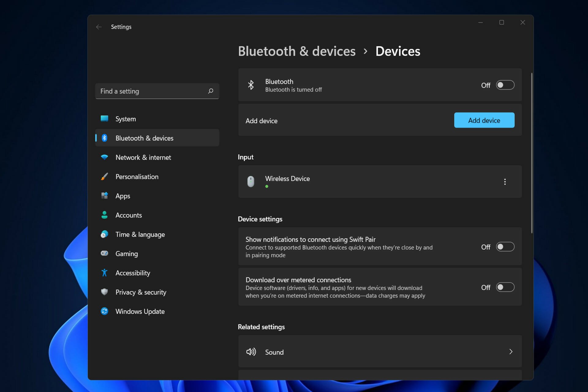The height and width of the screenshot is (392, 588).
Task: Open the Sound related setting label
Action: click(x=274, y=352)
